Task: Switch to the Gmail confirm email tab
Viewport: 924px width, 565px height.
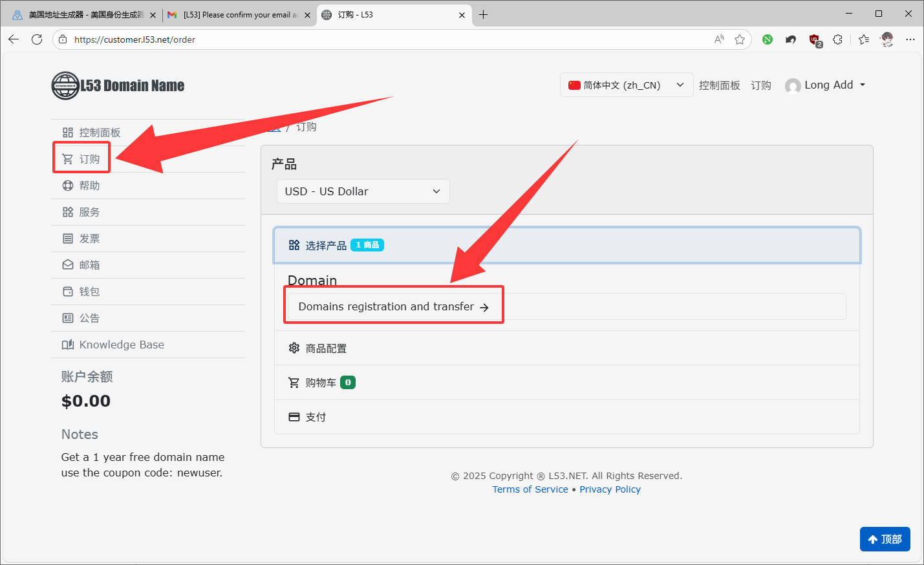Action: 237,14
